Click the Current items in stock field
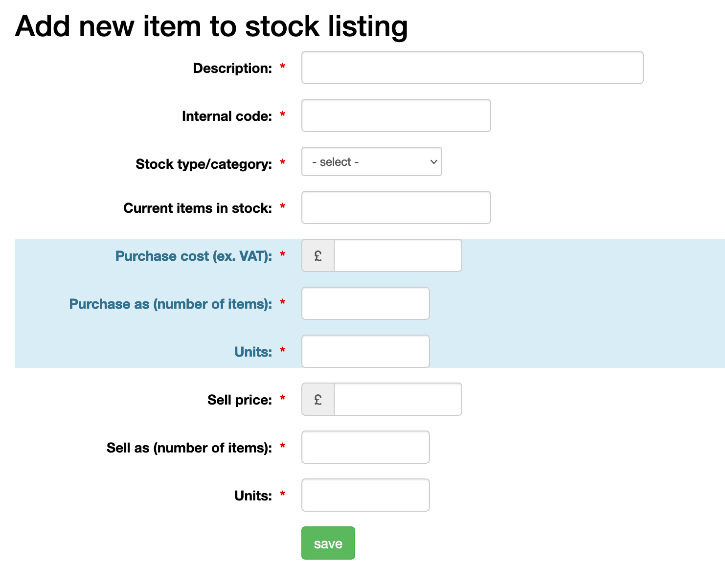 pos(396,207)
